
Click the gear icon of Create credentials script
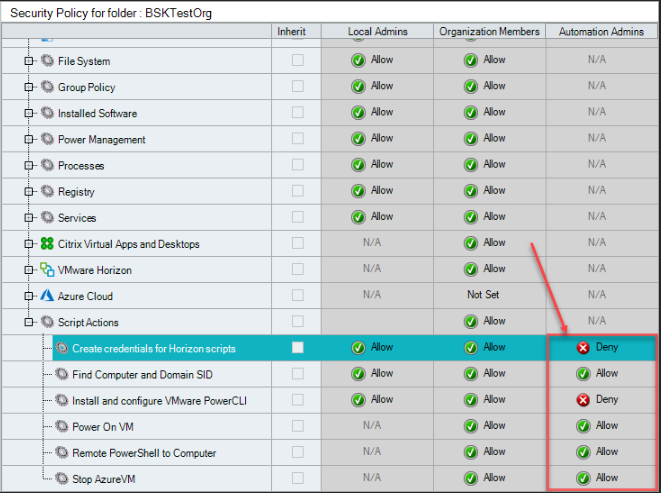point(62,348)
